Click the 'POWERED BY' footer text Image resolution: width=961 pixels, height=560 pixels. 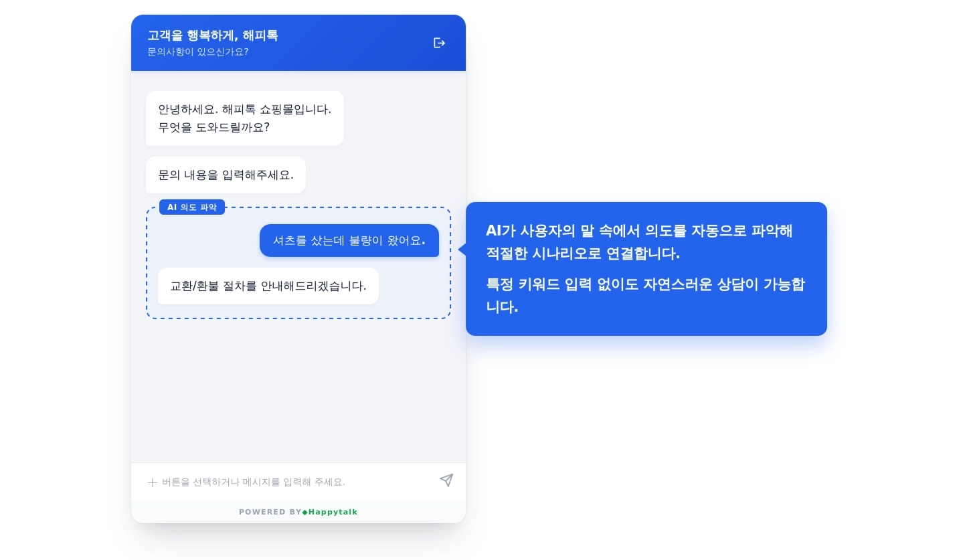270,512
